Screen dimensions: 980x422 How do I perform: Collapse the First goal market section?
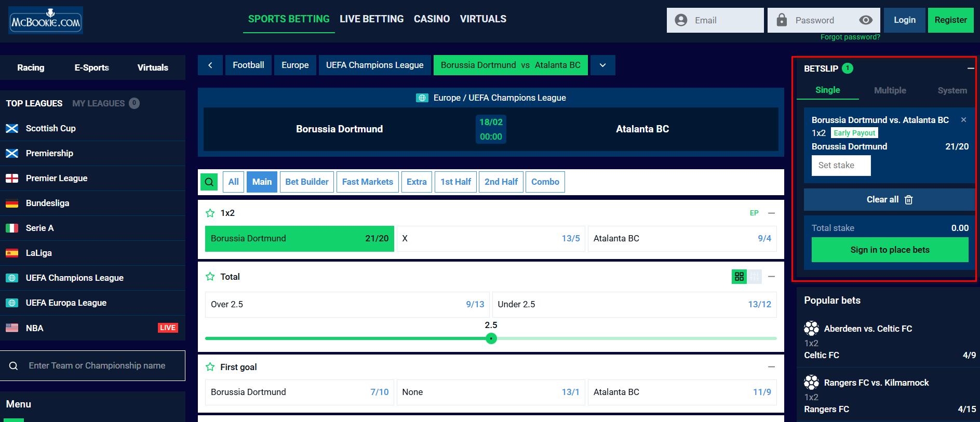click(x=772, y=367)
